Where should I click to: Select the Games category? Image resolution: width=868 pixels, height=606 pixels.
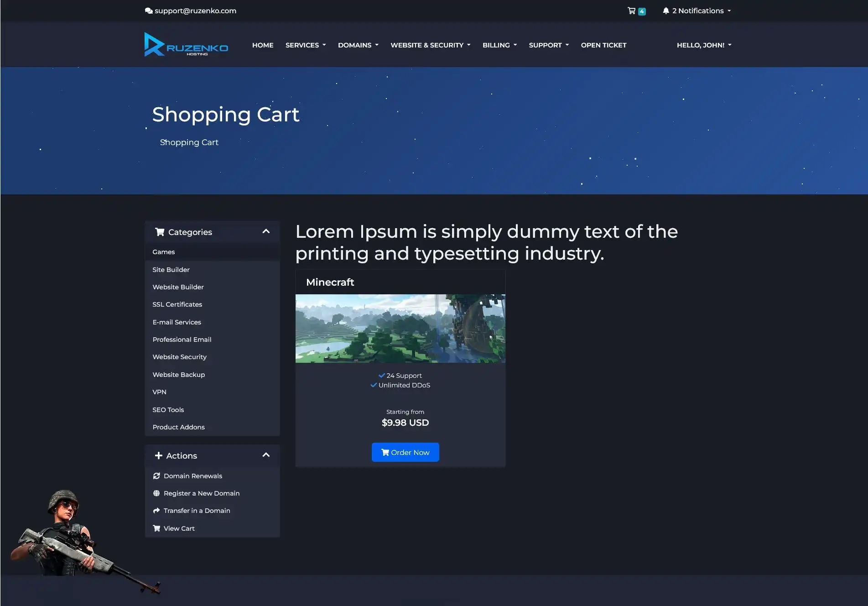tap(164, 252)
